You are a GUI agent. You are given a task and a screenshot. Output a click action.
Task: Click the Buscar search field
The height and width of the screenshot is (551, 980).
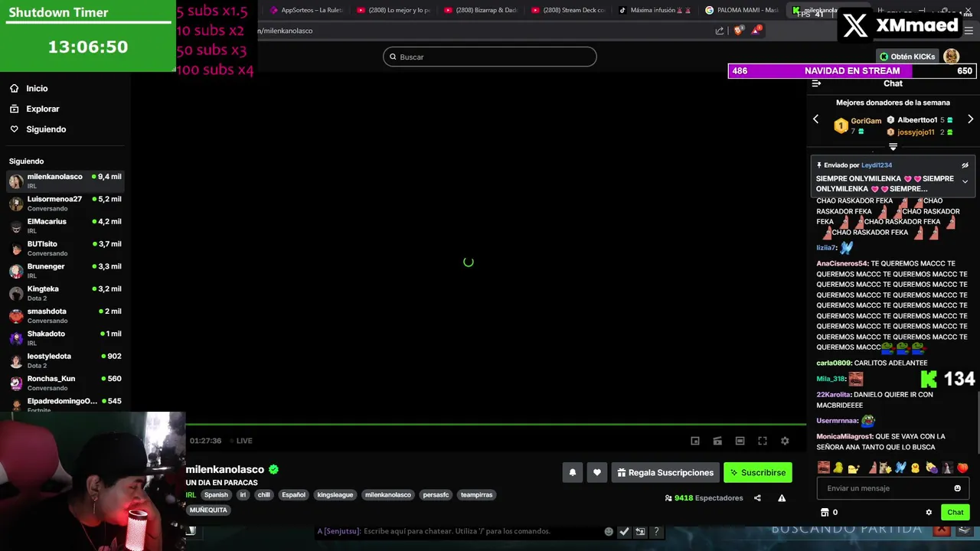pyautogui.click(x=490, y=57)
